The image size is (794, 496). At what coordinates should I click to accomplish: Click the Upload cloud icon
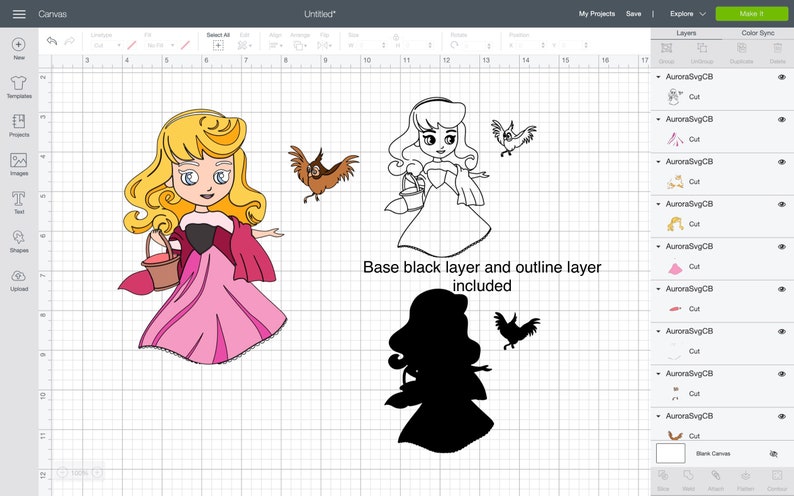click(x=19, y=276)
